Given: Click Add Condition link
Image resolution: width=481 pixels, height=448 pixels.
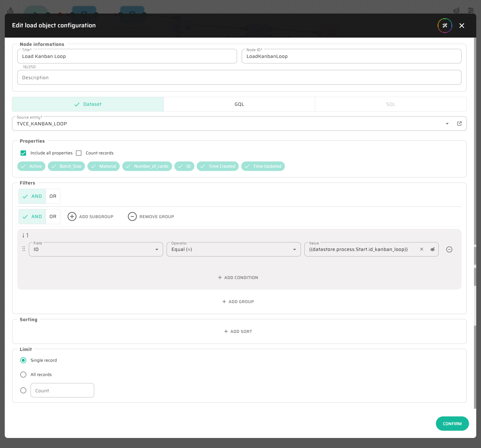Looking at the screenshot, I should pos(238,278).
